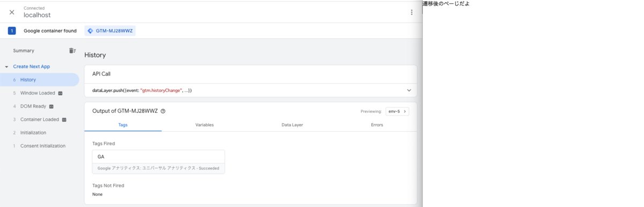644x207 pixels.
Task: Select Summary in the sidebar
Action: pyautogui.click(x=24, y=51)
